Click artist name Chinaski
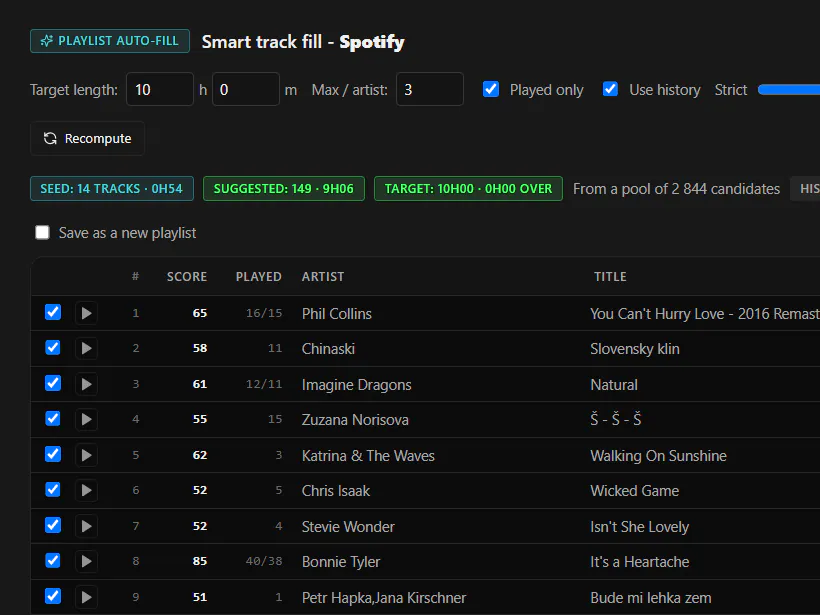 (x=328, y=349)
